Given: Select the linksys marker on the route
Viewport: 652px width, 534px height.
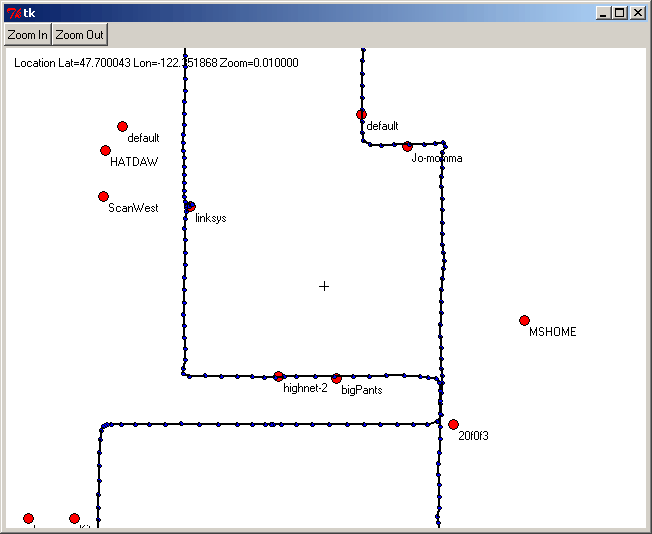Looking at the screenshot, I should click(190, 207).
